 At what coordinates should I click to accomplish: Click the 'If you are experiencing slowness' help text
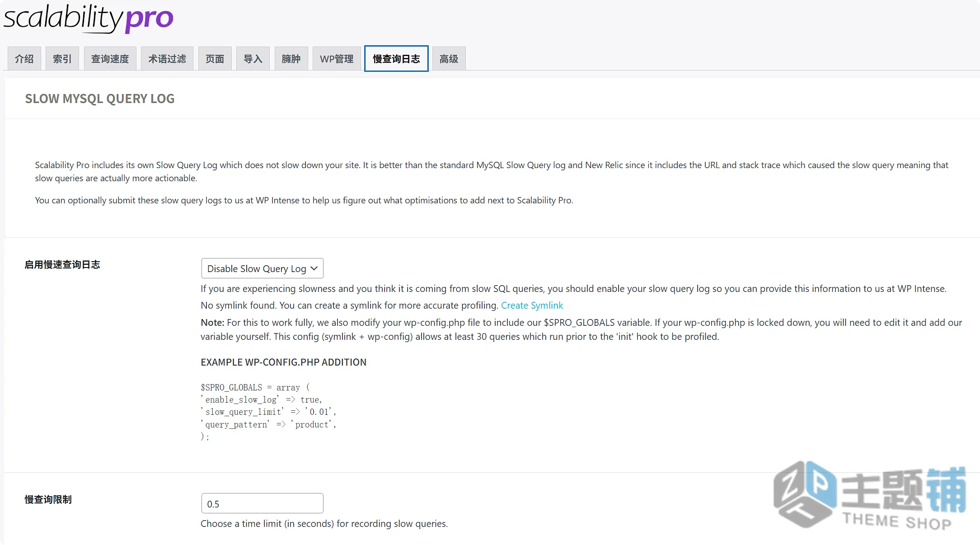[573, 289]
